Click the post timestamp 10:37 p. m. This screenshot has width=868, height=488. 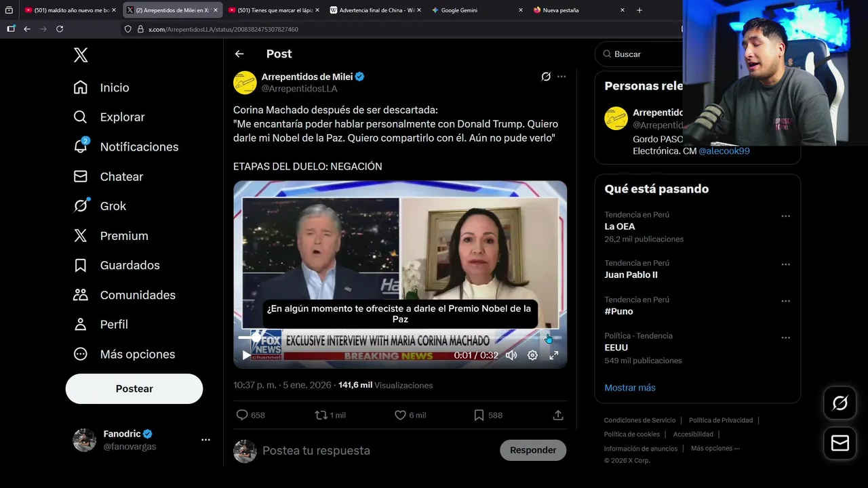tap(255, 385)
